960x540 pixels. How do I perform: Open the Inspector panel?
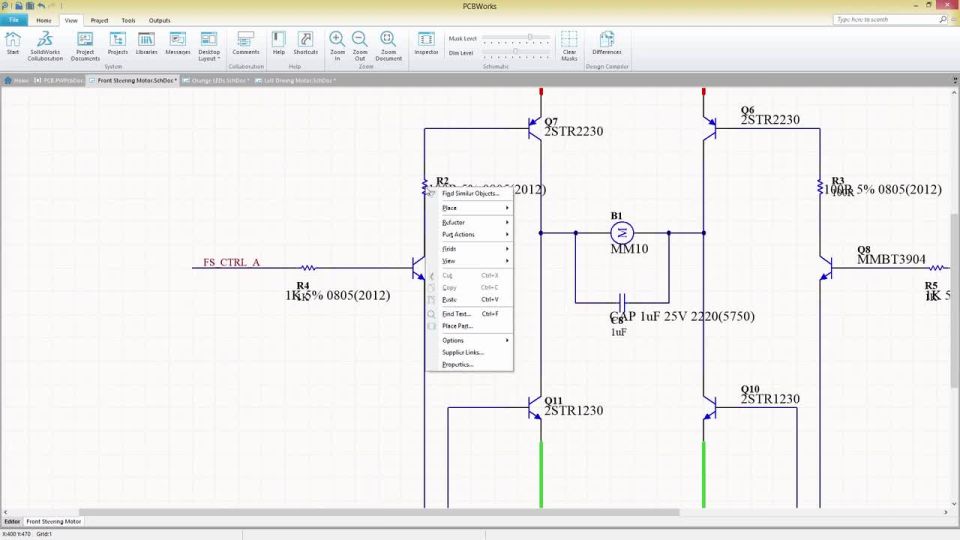(426, 43)
